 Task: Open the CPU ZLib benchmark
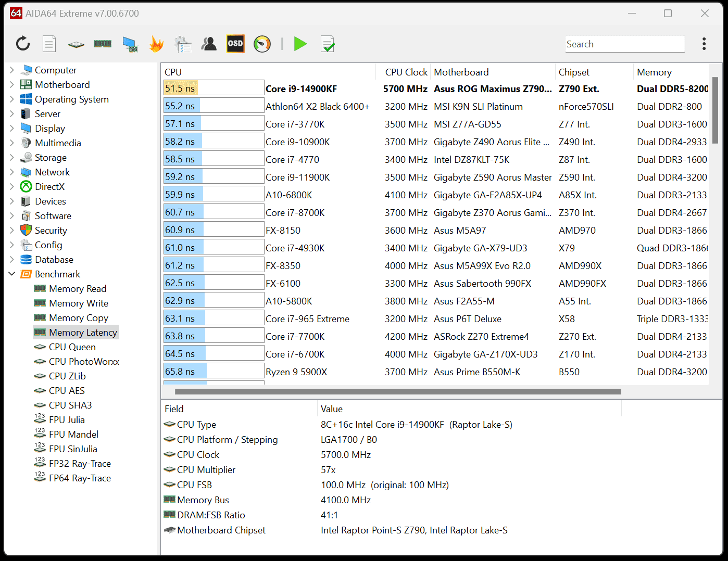tap(67, 376)
